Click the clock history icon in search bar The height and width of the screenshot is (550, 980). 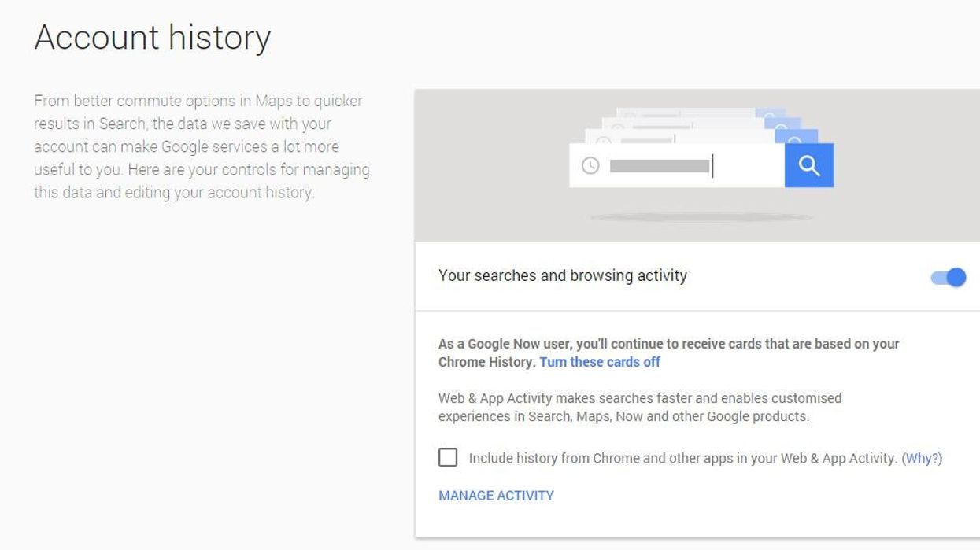click(590, 166)
